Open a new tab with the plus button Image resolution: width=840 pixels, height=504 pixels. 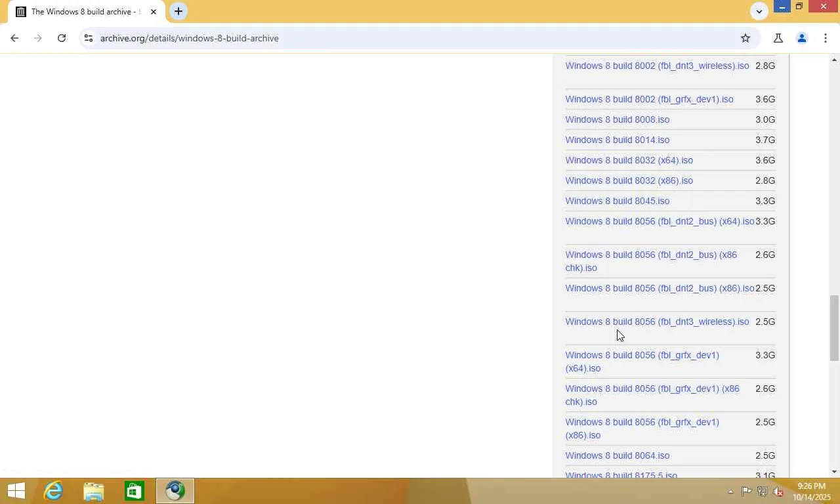pos(178,11)
